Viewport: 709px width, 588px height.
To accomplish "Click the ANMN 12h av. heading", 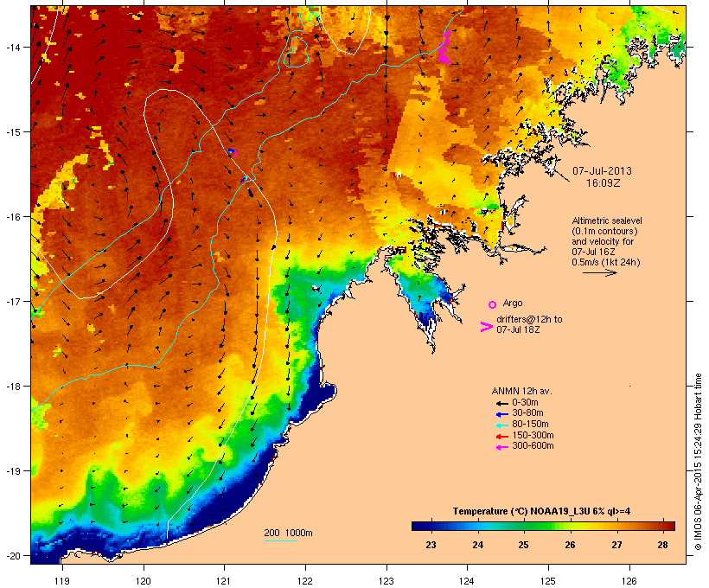I will pos(521,391).
